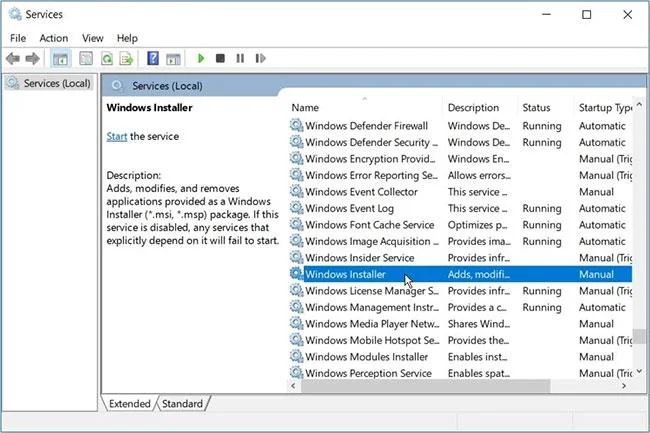Image resolution: width=650 pixels, height=433 pixels.
Task: Select the Windows Image Acquisition service
Action: (x=461, y=241)
